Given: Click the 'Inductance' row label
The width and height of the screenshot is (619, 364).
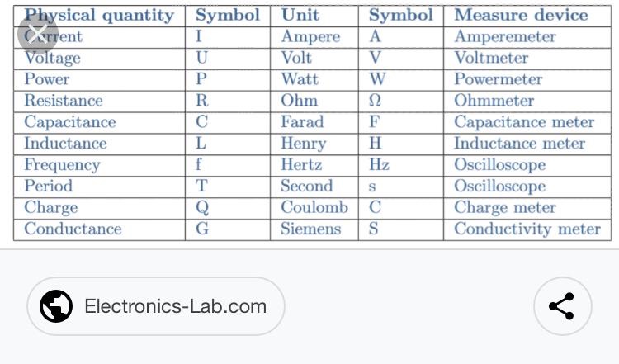Looking at the screenshot, I should 65,144.
